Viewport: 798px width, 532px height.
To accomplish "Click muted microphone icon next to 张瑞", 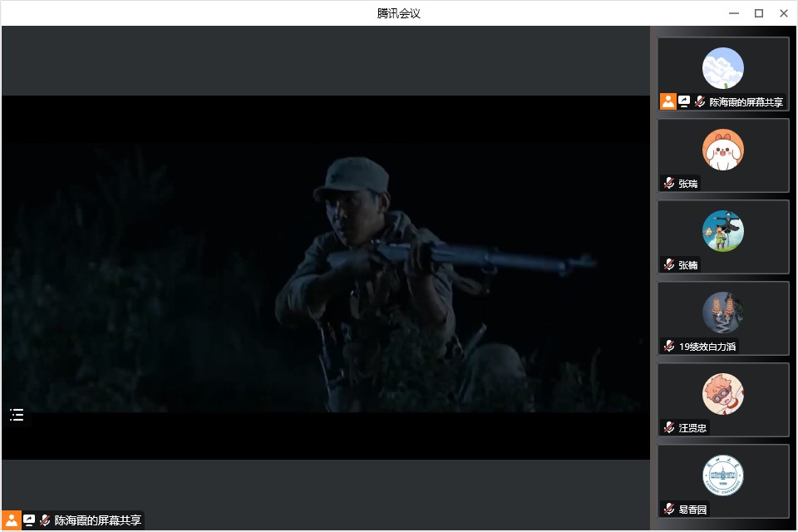I will pyautogui.click(x=669, y=183).
